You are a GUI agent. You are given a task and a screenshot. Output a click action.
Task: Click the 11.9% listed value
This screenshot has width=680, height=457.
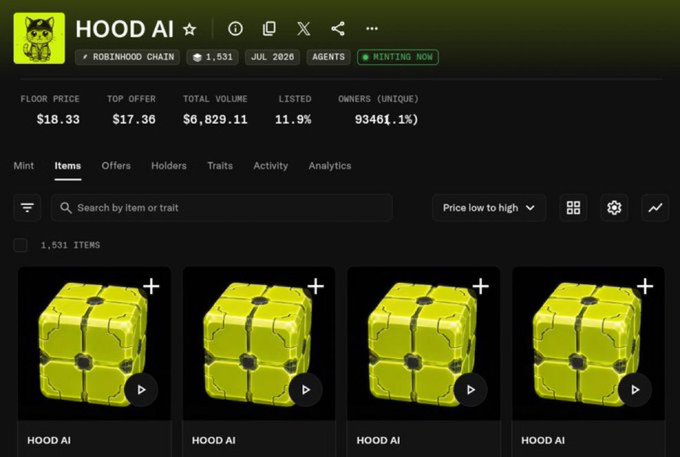point(293,120)
